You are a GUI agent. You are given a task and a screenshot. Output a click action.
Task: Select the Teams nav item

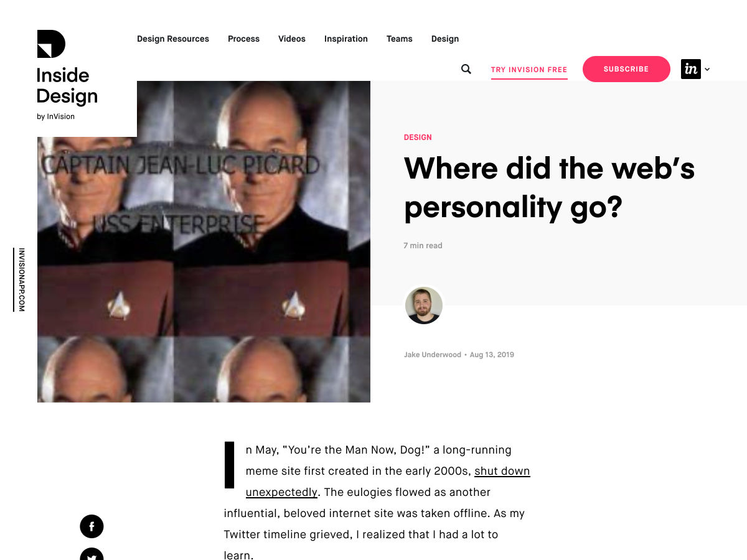[x=400, y=39]
